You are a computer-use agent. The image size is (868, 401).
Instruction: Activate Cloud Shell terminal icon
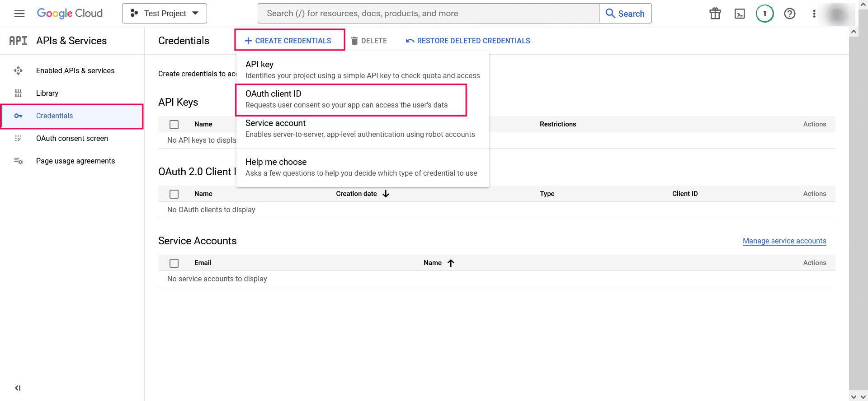[x=740, y=14]
